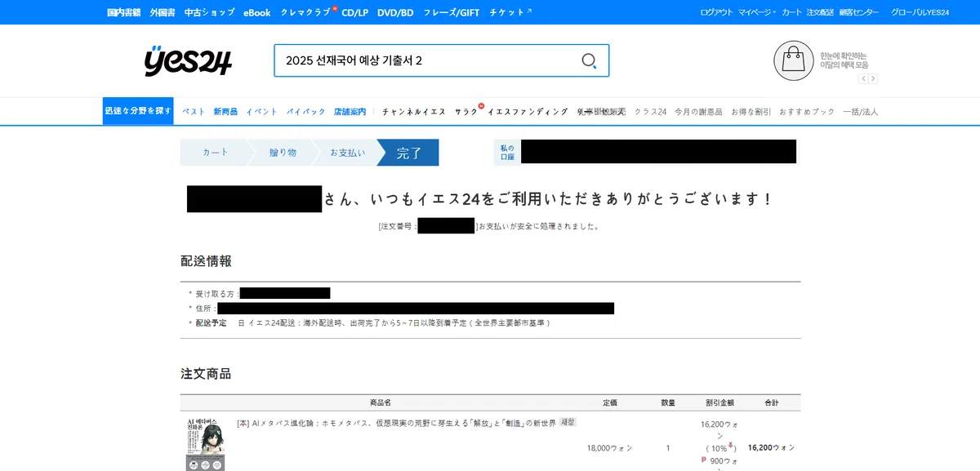
Task: Click the AI Metaverse book cover thumbnail
Action: (205, 444)
